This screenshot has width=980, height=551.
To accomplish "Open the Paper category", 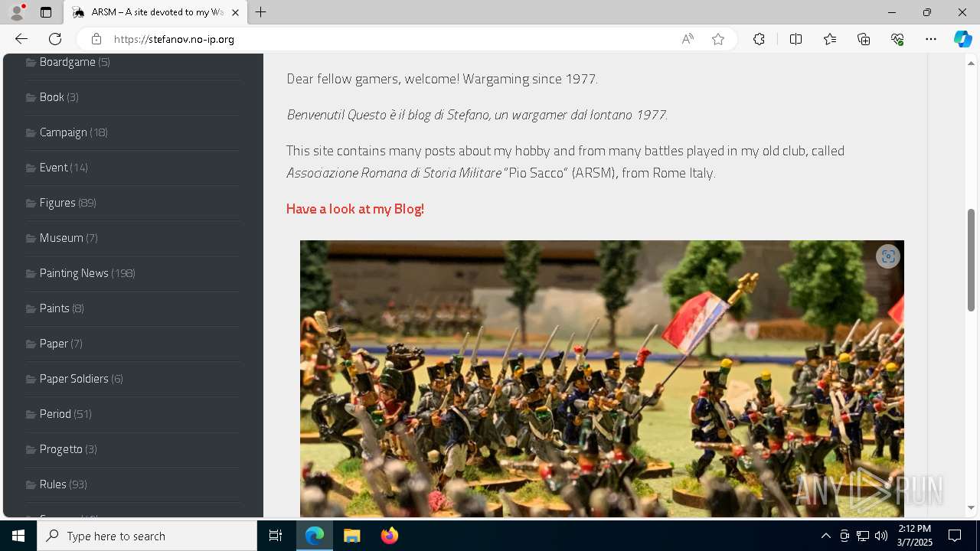I will pos(54,344).
